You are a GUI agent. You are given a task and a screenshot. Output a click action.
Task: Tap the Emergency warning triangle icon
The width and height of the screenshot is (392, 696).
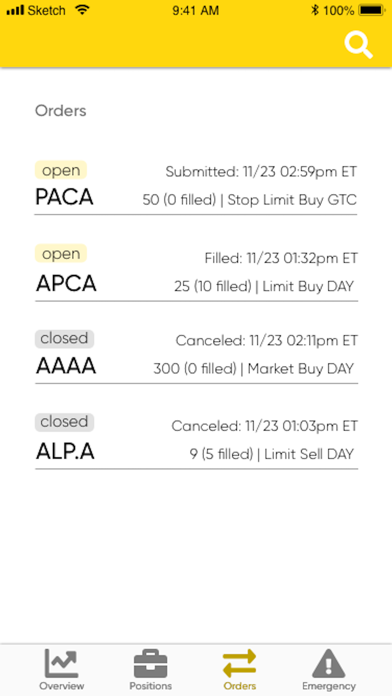[x=329, y=663]
